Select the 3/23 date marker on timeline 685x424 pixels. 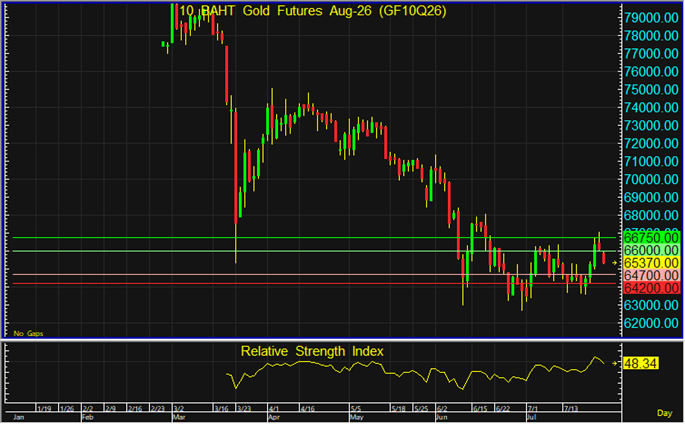click(244, 409)
